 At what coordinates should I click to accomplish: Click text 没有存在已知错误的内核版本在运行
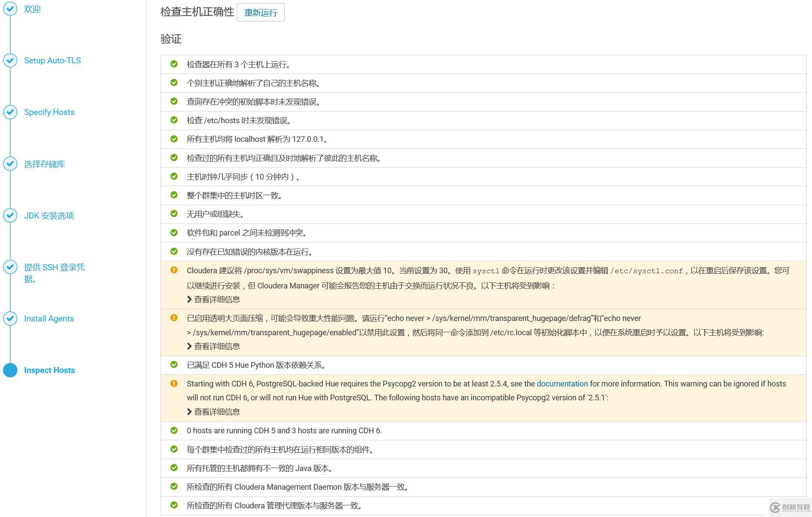pos(251,252)
